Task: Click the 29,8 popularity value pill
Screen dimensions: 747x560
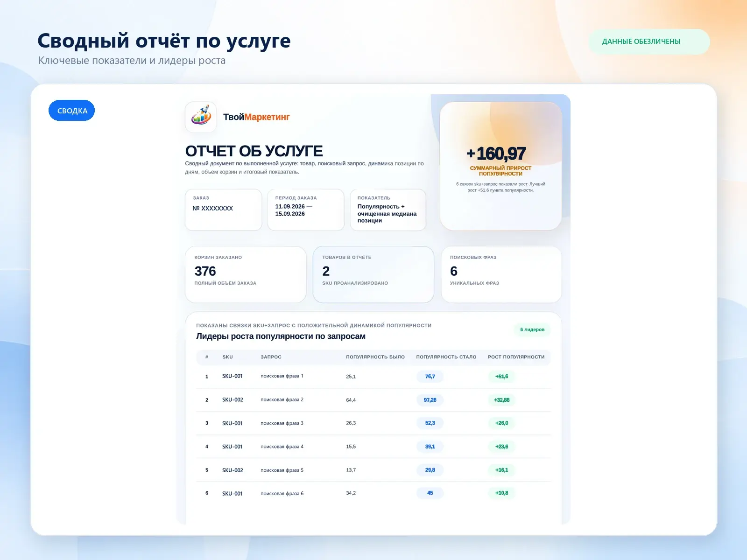Action: pyautogui.click(x=430, y=470)
